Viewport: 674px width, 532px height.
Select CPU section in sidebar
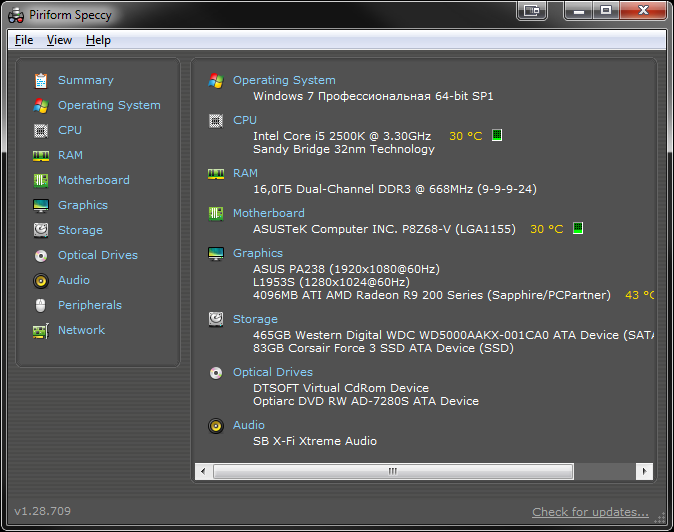[70, 130]
